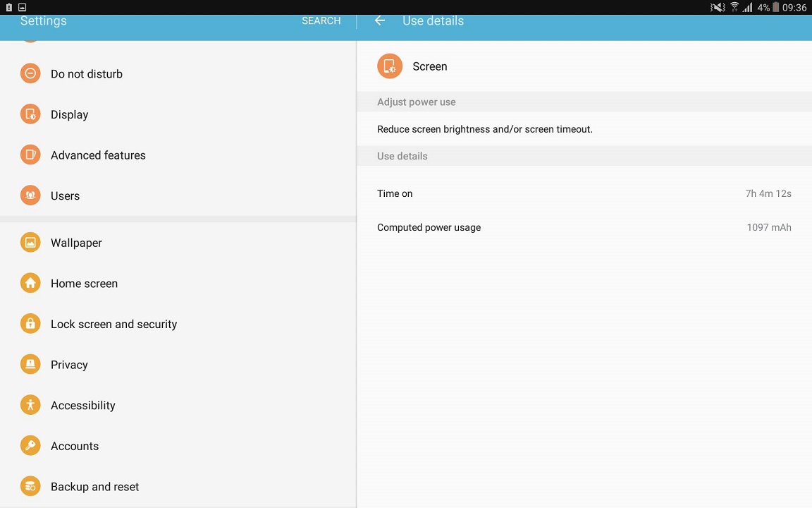Open Privacy settings
This screenshot has height=508, width=812.
(178, 364)
